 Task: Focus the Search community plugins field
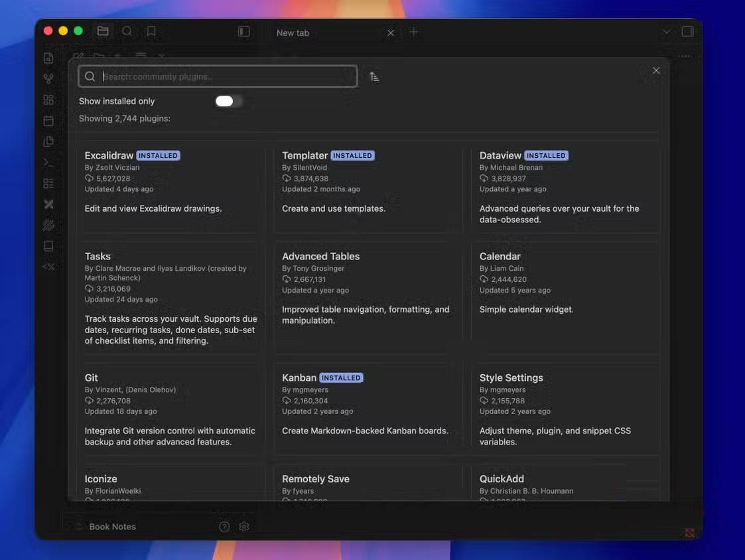[x=218, y=76]
